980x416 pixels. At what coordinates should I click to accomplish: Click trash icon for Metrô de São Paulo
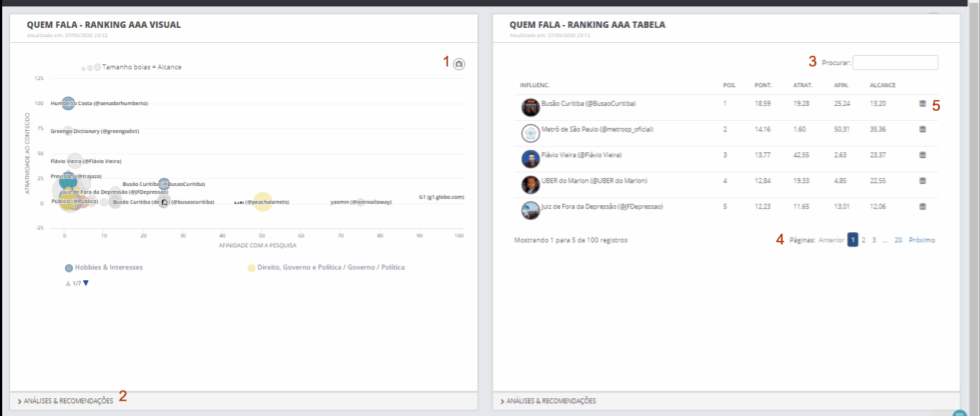(922, 129)
